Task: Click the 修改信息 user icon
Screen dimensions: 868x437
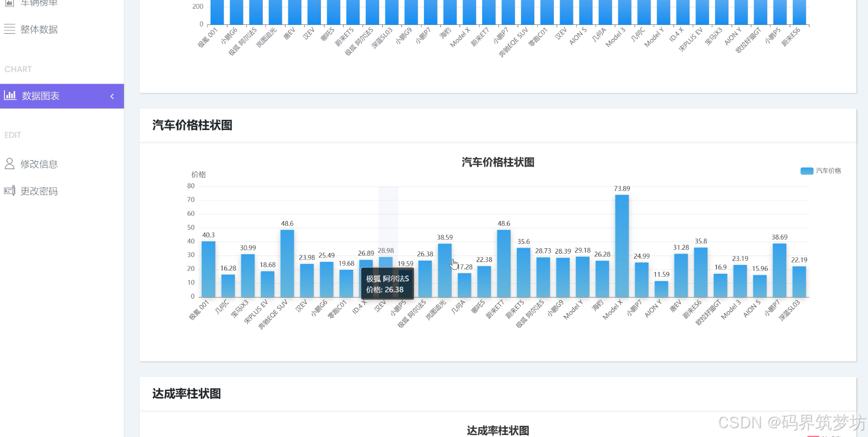Action: point(9,164)
